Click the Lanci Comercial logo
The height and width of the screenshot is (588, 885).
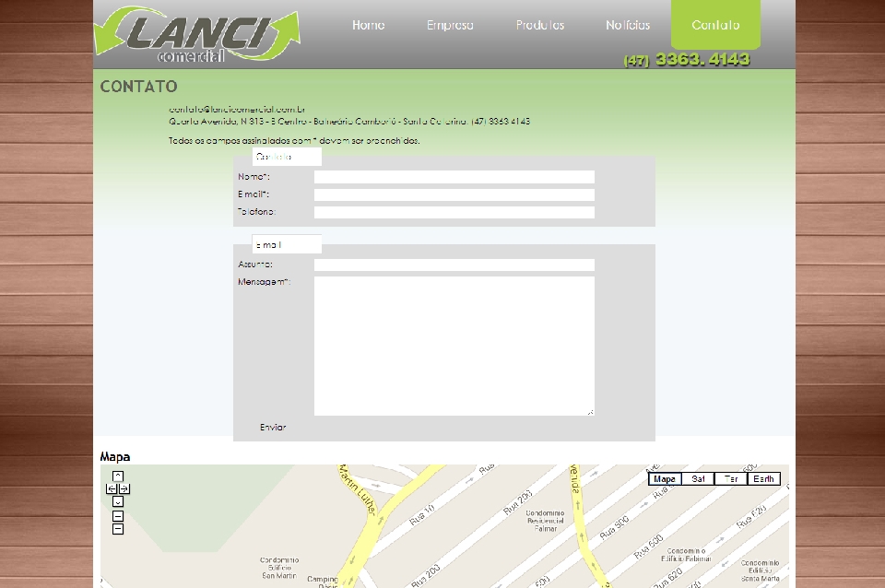pos(197,35)
